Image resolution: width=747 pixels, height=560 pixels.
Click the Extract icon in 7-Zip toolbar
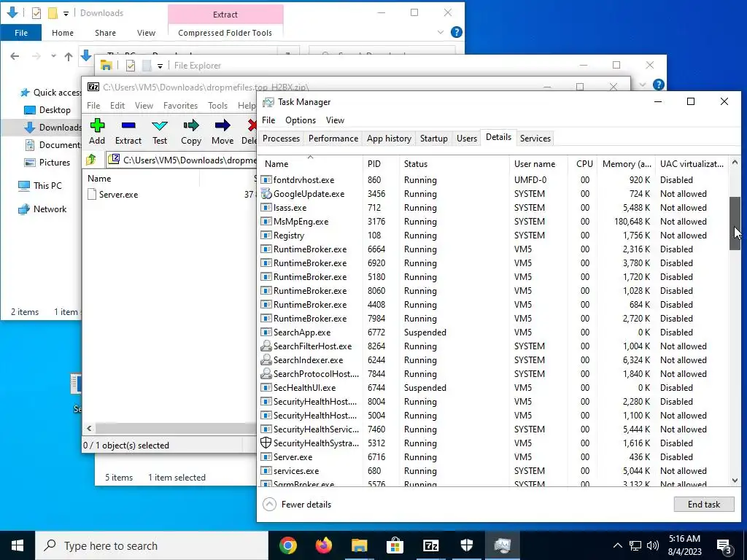point(128,125)
